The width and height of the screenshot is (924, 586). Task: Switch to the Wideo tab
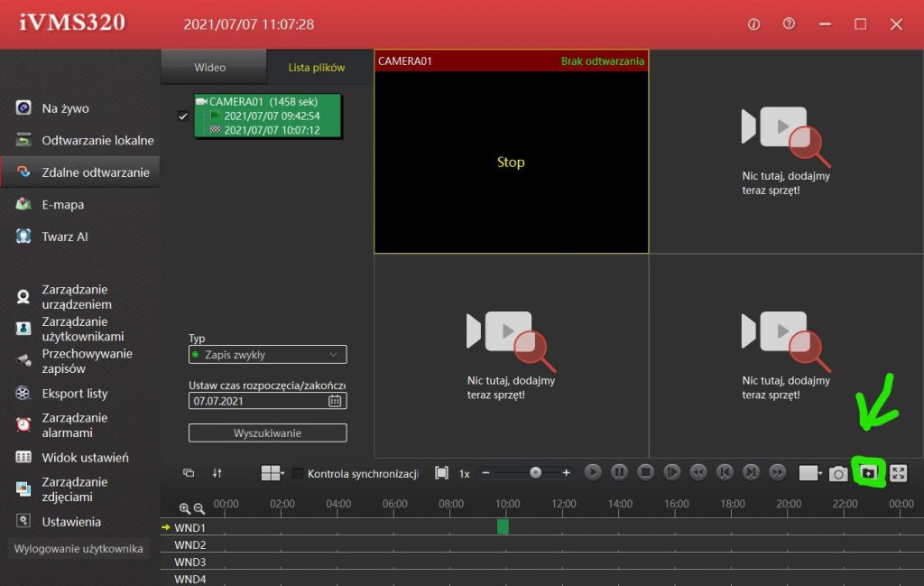(210, 68)
